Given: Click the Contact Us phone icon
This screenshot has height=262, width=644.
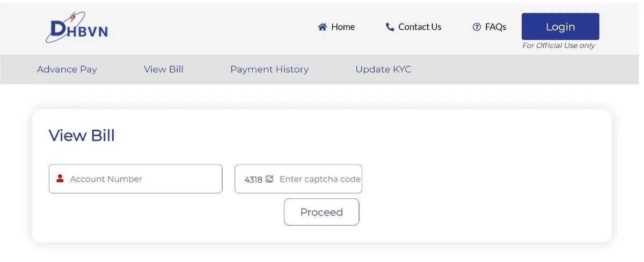Looking at the screenshot, I should point(390,27).
